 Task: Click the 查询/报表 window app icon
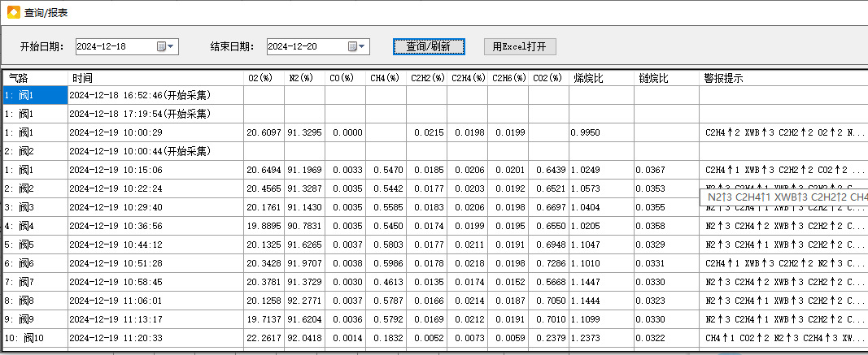coord(13,12)
